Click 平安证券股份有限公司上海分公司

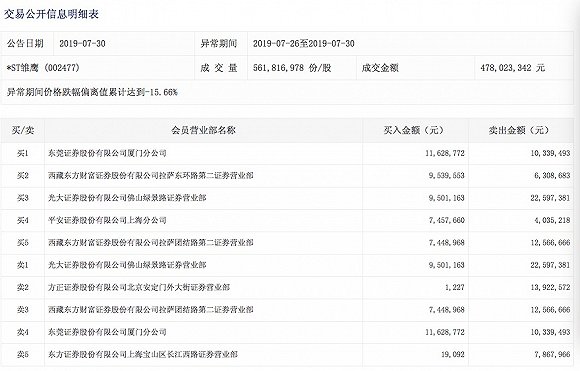click(107, 220)
